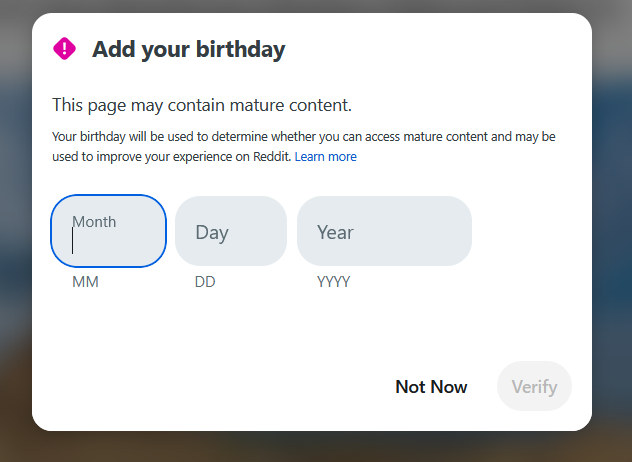Image resolution: width=632 pixels, height=462 pixels.
Task: Click the MM hint label
Action: coord(85,282)
